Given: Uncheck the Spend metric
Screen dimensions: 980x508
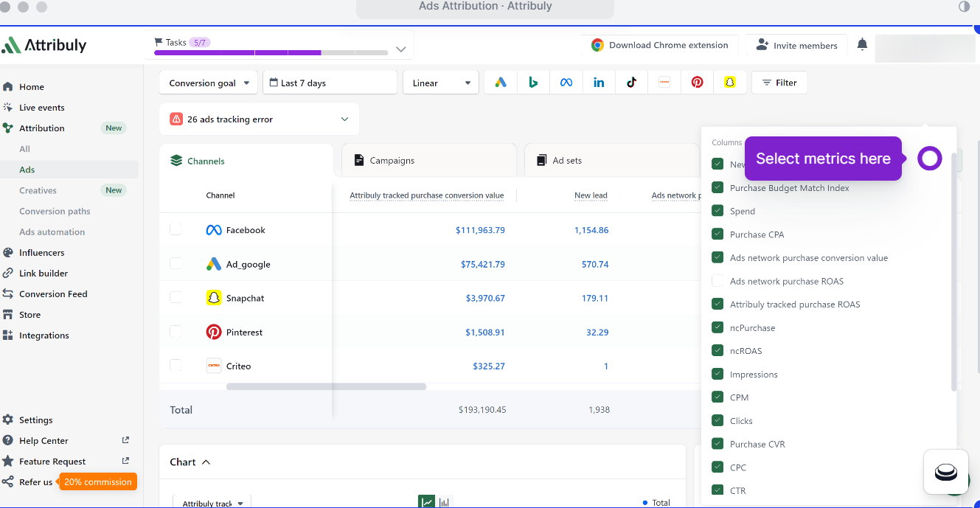Looking at the screenshot, I should tap(717, 210).
